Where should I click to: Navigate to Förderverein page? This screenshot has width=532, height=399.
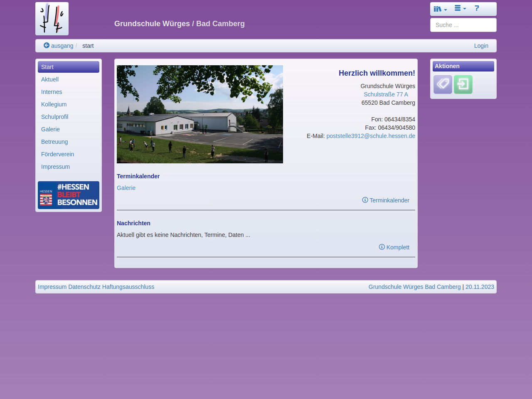tap(57, 154)
